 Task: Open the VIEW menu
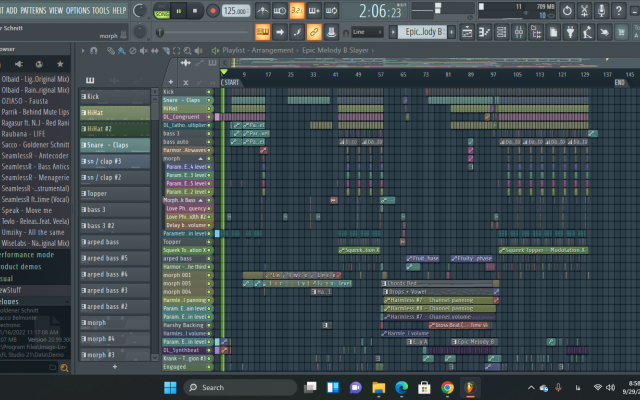(56, 10)
